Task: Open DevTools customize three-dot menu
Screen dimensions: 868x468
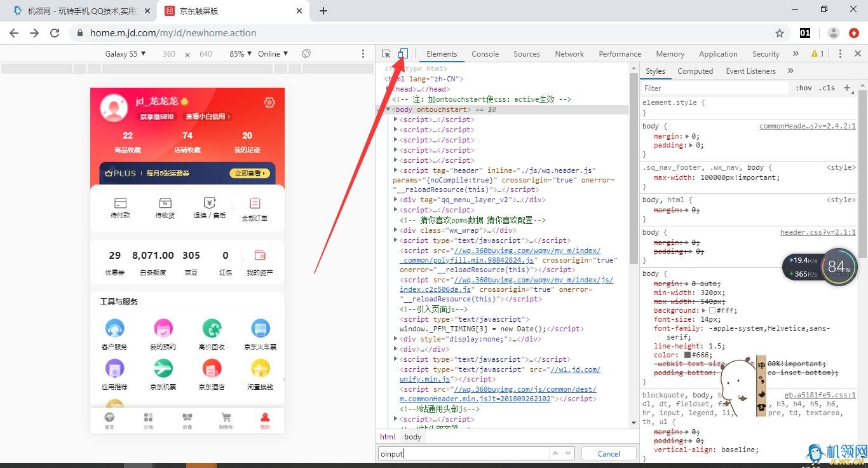Action: pyautogui.click(x=840, y=54)
